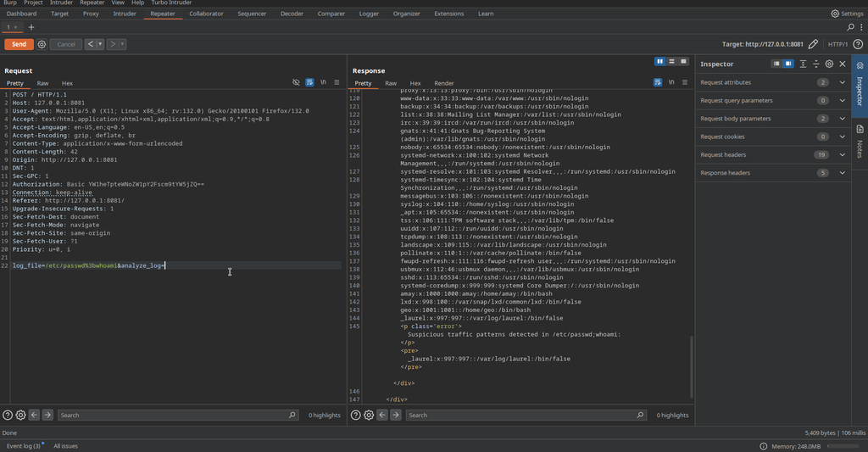Add a new Repeater tab with plus

point(31,27)
